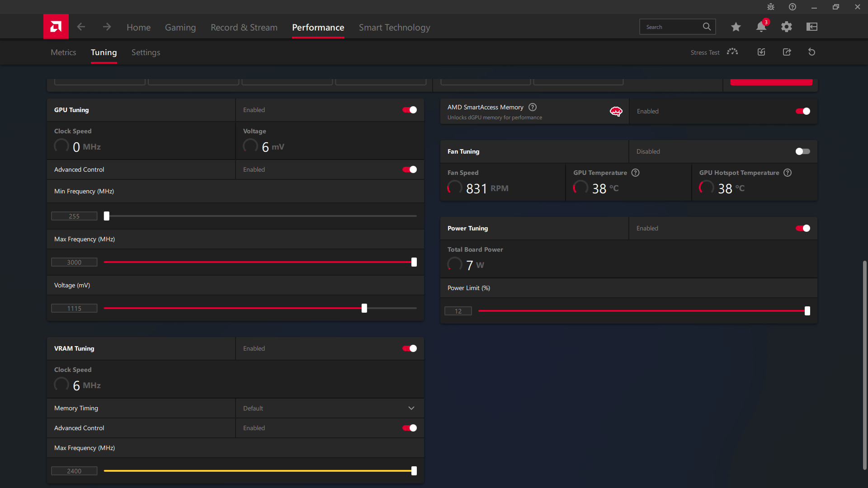Click the AMD brain/SmartAccess Memory icon
The image size is (868, 488).
point(616,112)
